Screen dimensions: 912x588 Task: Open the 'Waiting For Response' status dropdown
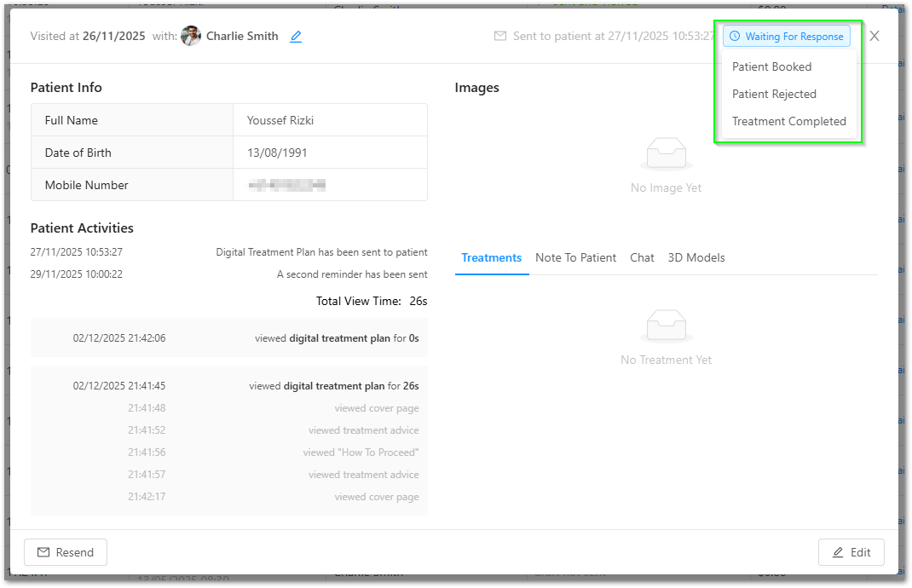[x=786, y=37]
